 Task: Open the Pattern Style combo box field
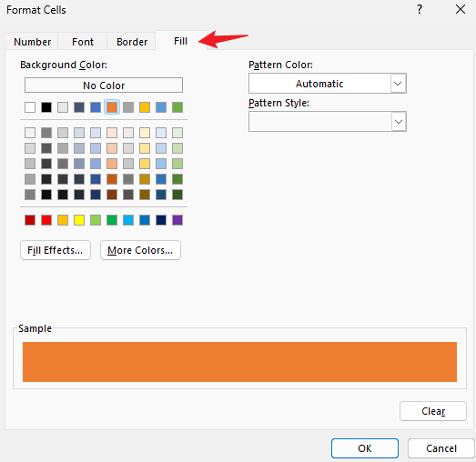pyautogui.click(x=328, y=122)
